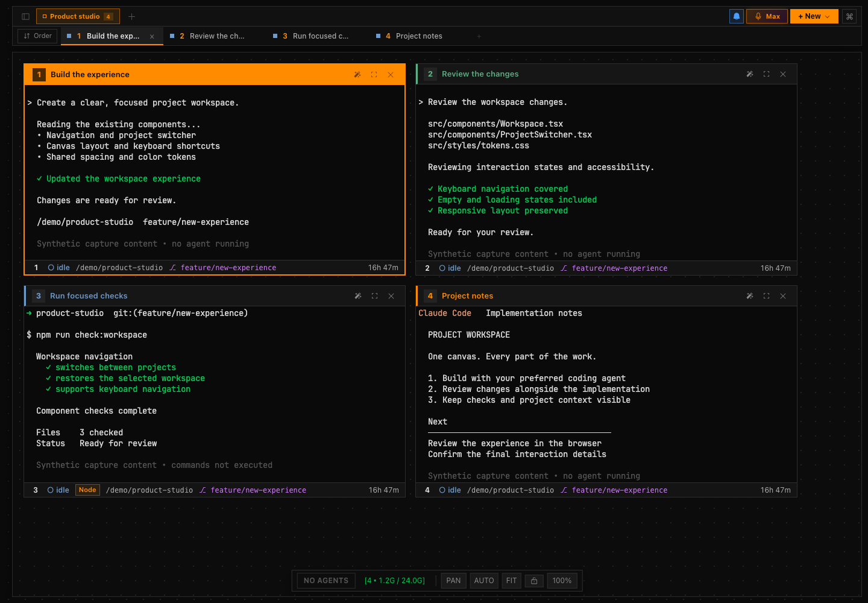
Task: Click the npm run check:workspace command line
Action: tap(87, 335)
